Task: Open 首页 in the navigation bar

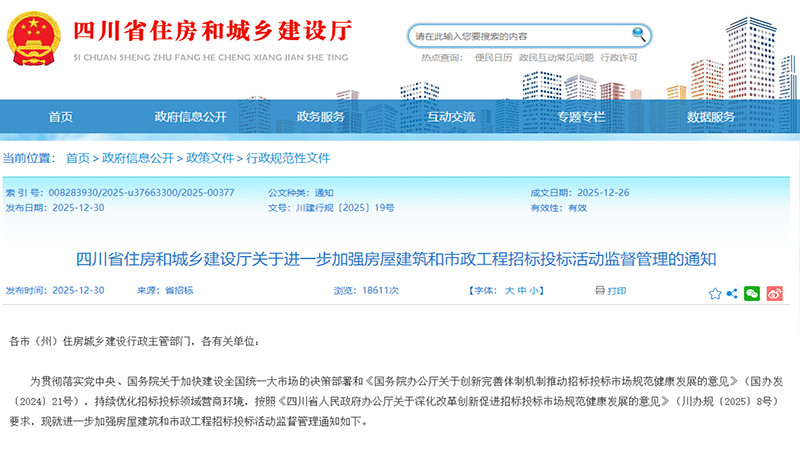Action: pyautogui.click(x=61, y=117)
